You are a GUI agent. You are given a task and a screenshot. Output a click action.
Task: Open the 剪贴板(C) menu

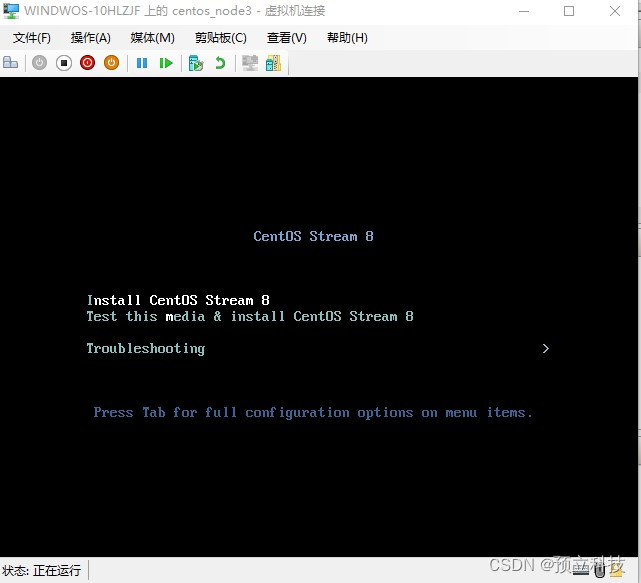(x=220, y=38)
